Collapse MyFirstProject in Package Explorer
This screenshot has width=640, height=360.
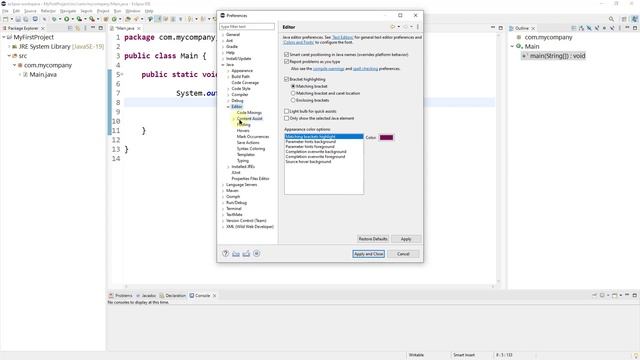coord(4,37)
